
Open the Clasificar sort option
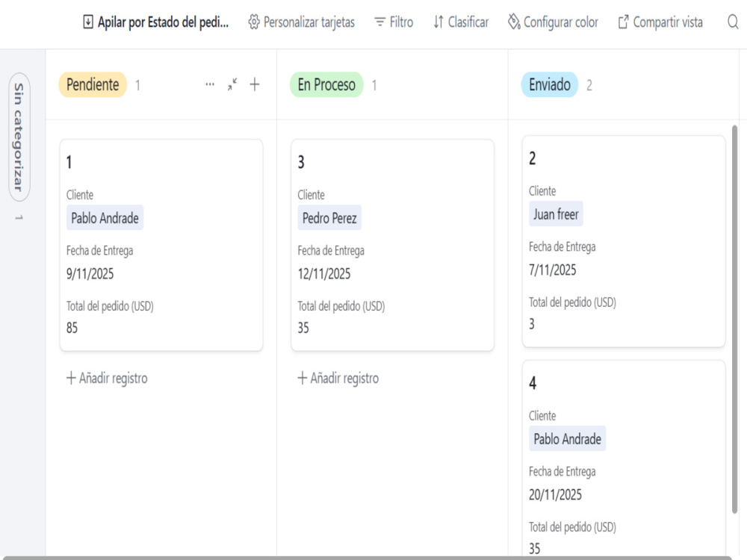(461, 22)
